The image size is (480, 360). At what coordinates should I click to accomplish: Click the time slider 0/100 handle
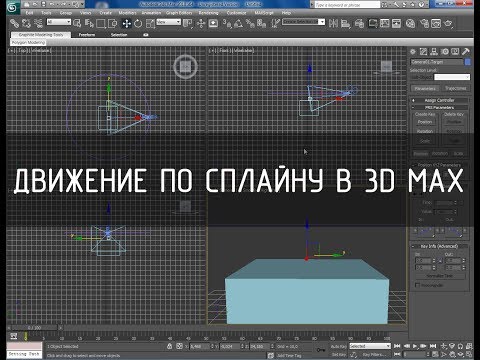tap(34, 328)
